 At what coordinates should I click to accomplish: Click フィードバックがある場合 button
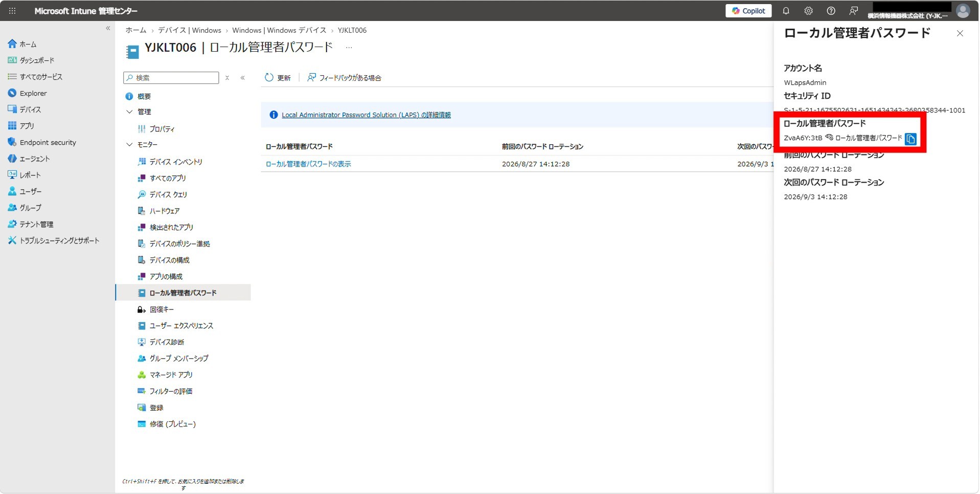point(344,78)
